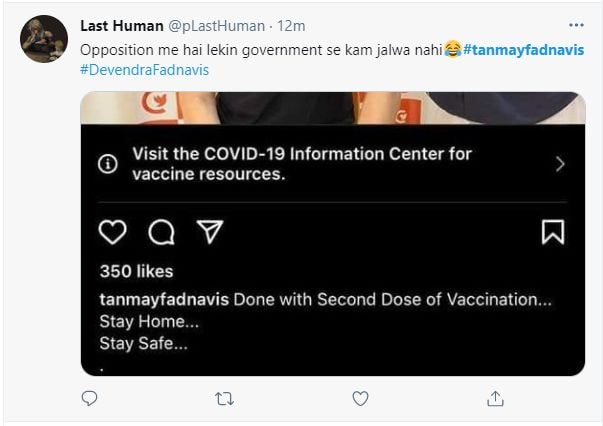Open the 12m tweet timestamp

[291, 26]
